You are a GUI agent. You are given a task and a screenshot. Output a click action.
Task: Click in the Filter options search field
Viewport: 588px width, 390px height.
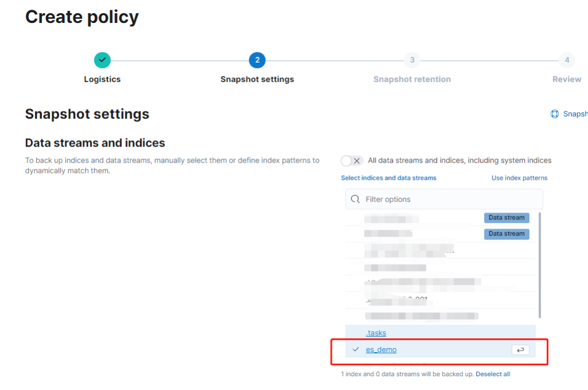pyautogui.click(x=444, y=199)
